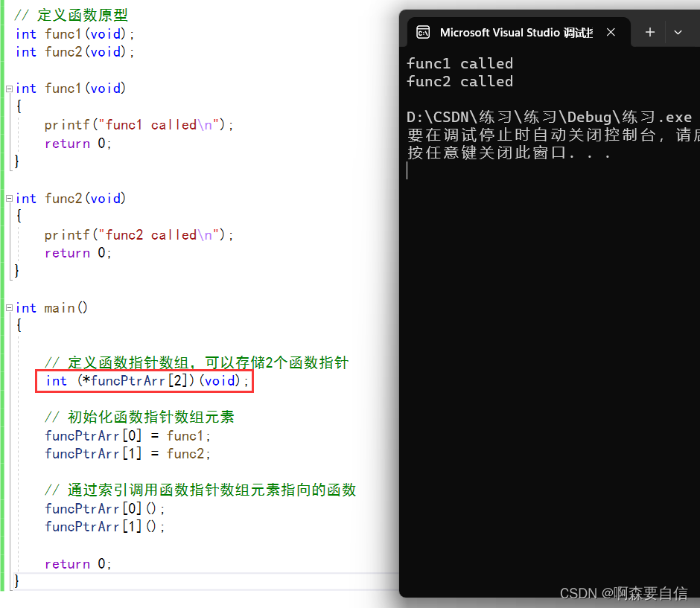Click the 'int main()' signature line

tap(51, 308)
